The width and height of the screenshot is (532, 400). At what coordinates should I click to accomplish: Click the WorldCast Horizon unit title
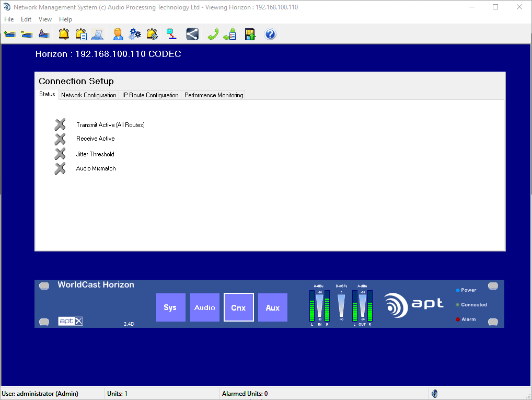coord(96,284)
